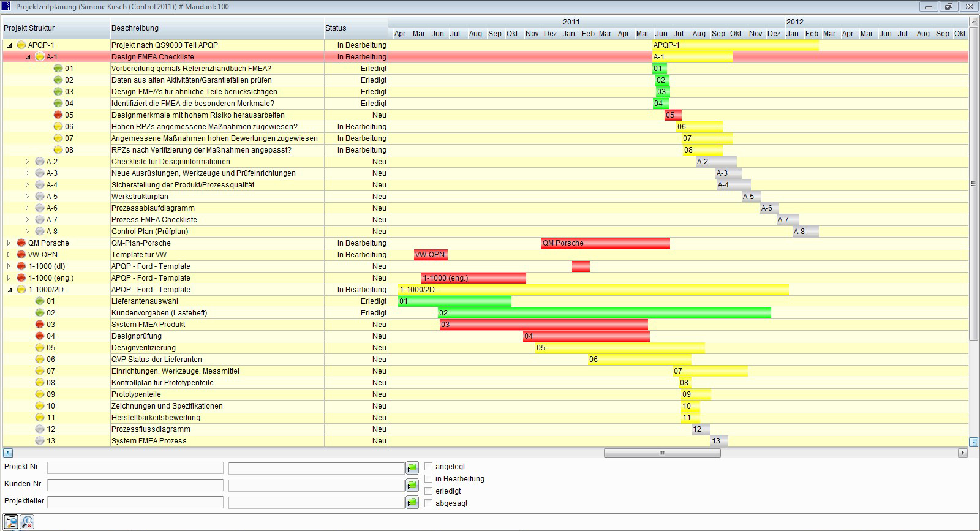Check the 'in Bearbeitung' filter checkbox
The width and height of the screenshot is (980, 531).
(x=429, y=479)
